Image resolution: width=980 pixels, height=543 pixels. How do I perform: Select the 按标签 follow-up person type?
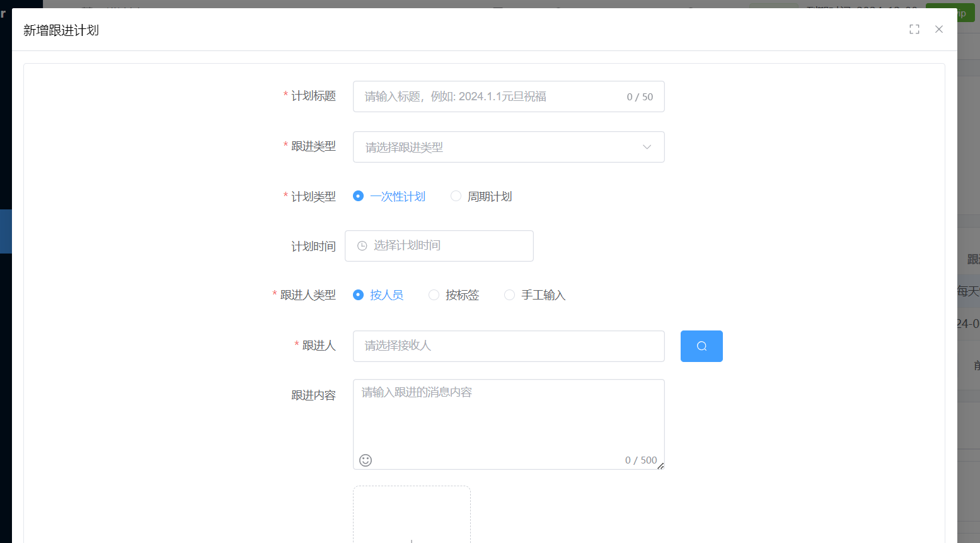pyautogui.click(x=434, y=295)
